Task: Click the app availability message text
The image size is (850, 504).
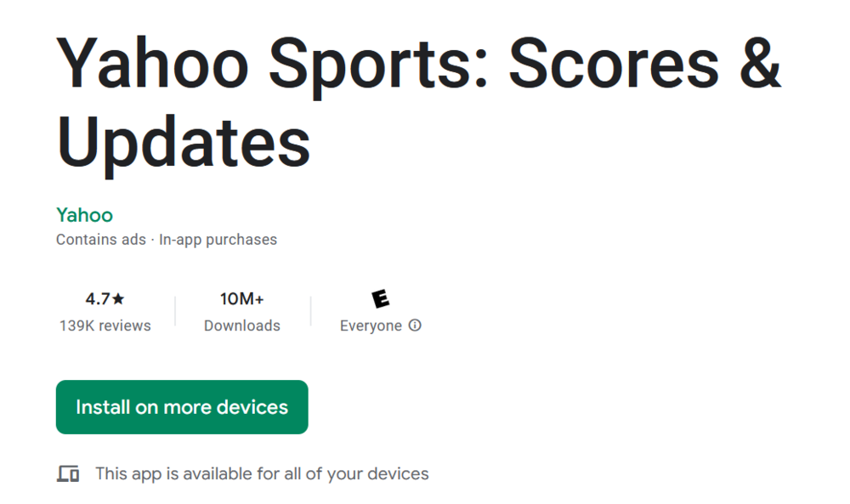Action: click(x=262, y=473)
